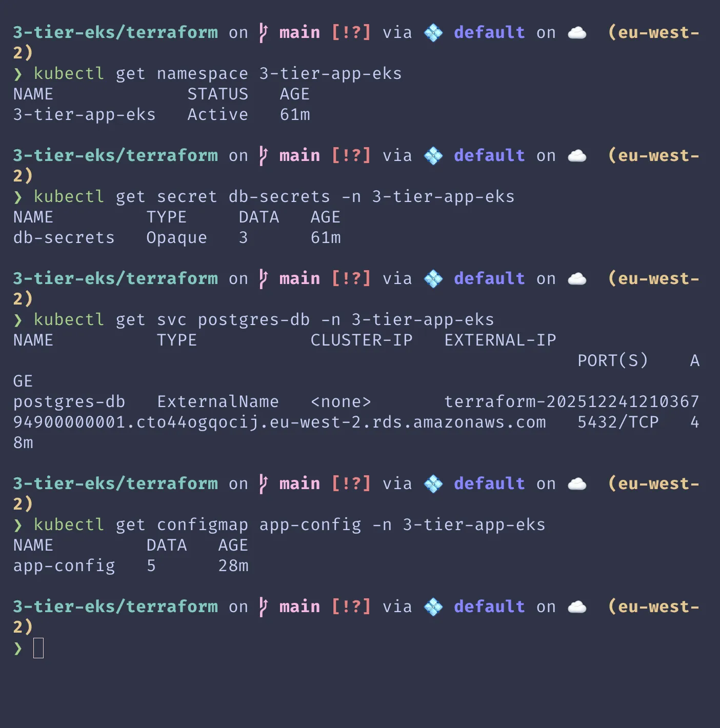Click the 5432/TCP port value
720x728 pixels.
click(x=618, y=422)
